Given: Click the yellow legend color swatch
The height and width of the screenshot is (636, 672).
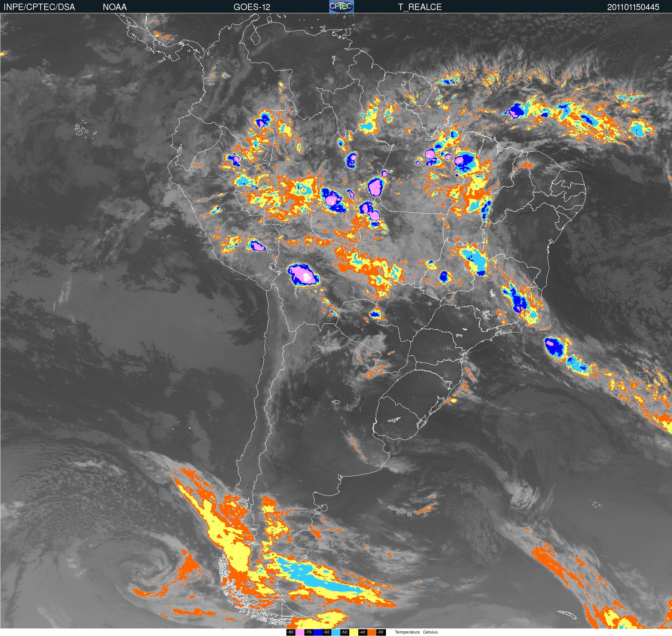Looking at the screenshot, I should tap(354, 632).
